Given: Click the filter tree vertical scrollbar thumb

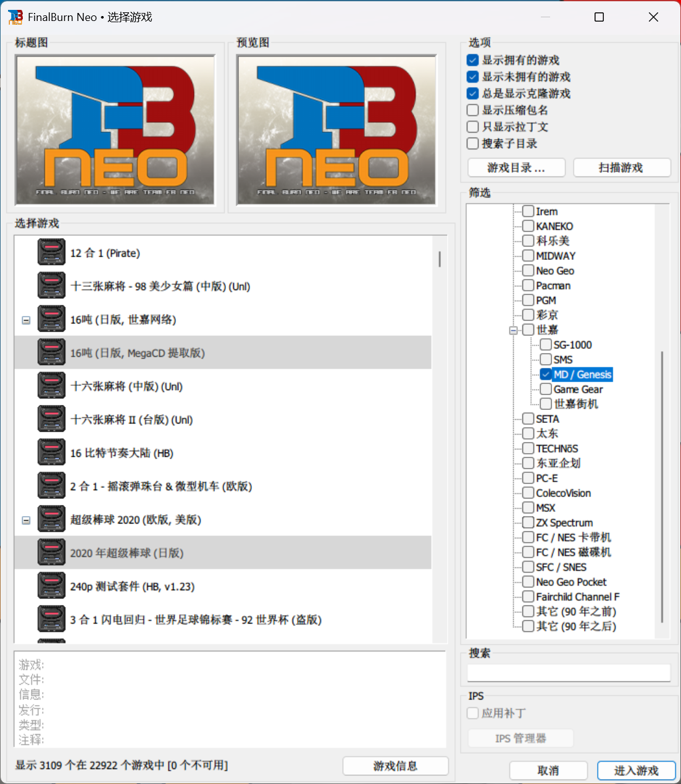Looking at the screenshot, I should pyautogui.click(x=662, y=486).
